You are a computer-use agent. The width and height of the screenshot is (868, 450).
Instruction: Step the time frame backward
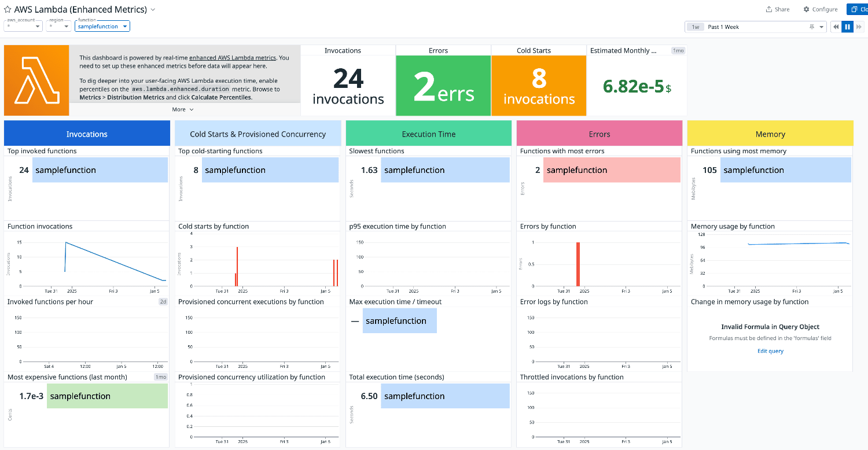[x=836, y=27]
